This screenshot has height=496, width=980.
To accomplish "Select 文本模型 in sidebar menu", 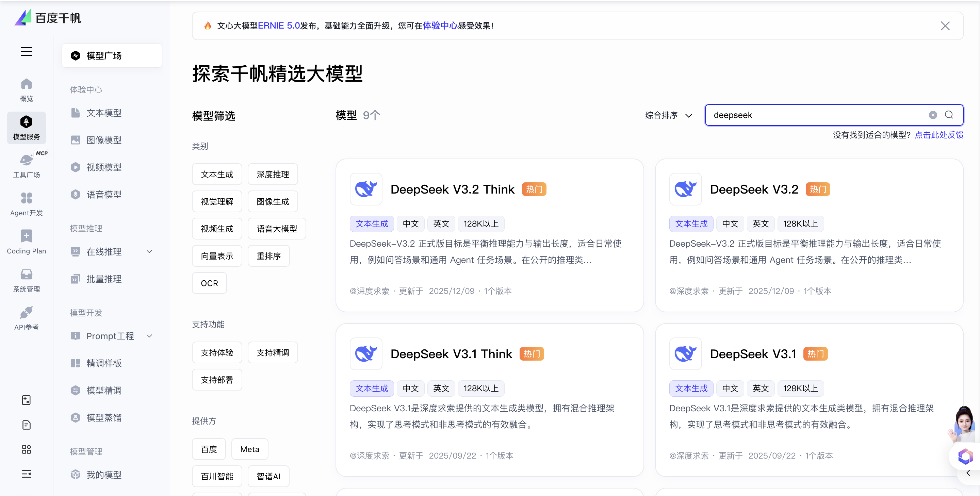I will coord(104,113).
